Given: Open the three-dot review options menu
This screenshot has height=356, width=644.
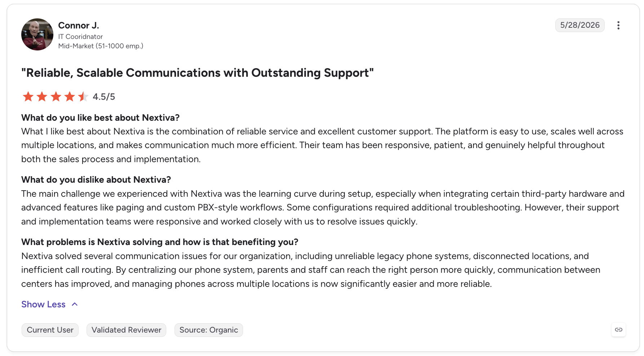Looking at the screenshot, I should tap(618, 25).
